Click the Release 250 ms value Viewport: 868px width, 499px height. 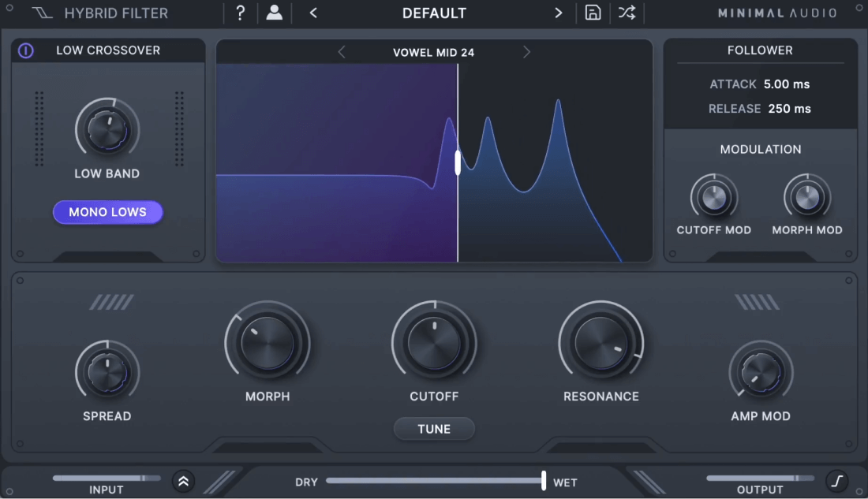789,109
